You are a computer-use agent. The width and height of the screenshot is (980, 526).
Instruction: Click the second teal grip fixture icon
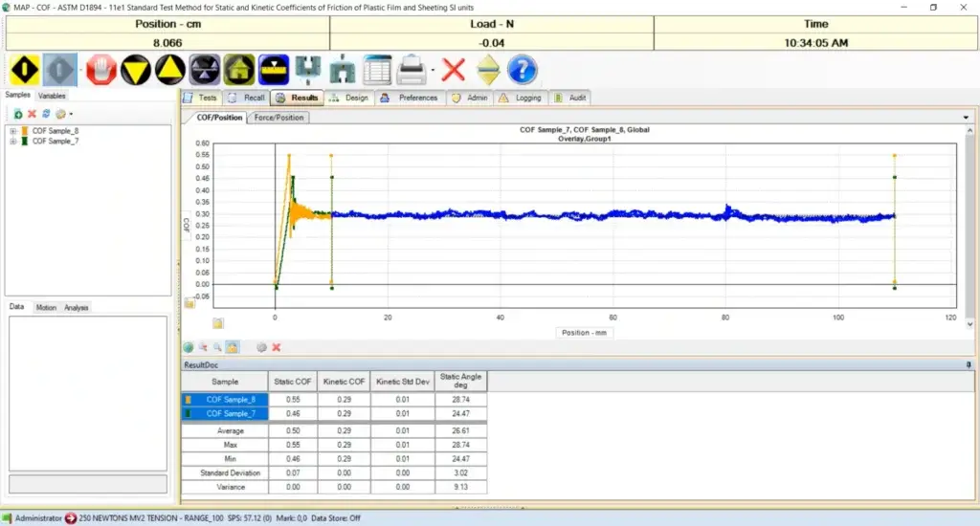point(343,70)
